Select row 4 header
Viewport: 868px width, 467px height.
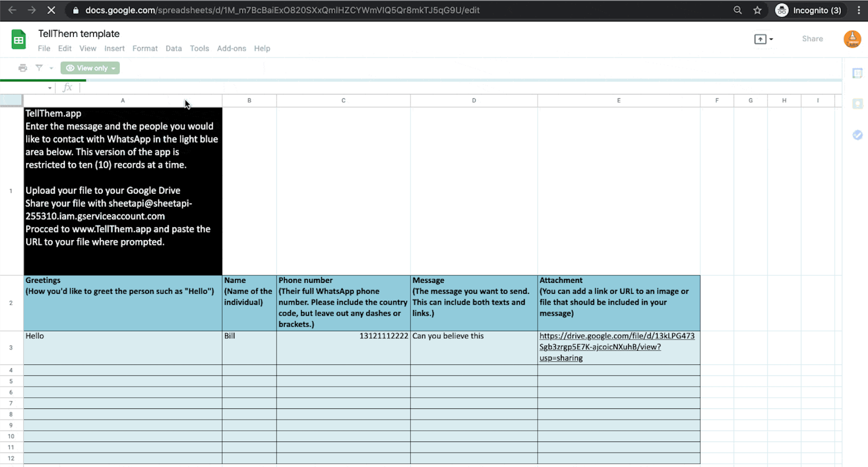[11, 370]
